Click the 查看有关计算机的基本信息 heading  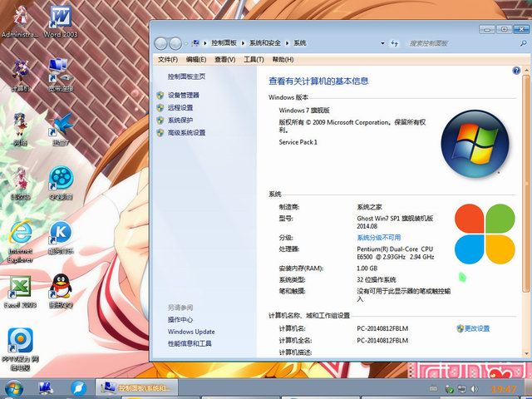[318, 81]
